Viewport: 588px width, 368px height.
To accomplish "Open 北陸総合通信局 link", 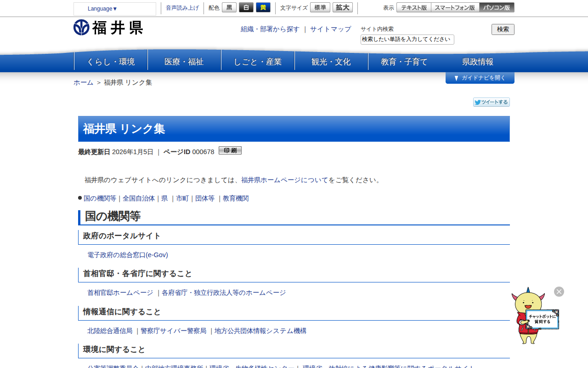I will point(110,331).
